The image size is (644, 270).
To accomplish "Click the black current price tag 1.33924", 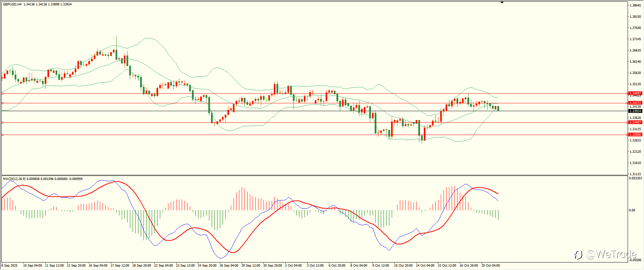I will [635, 111].
